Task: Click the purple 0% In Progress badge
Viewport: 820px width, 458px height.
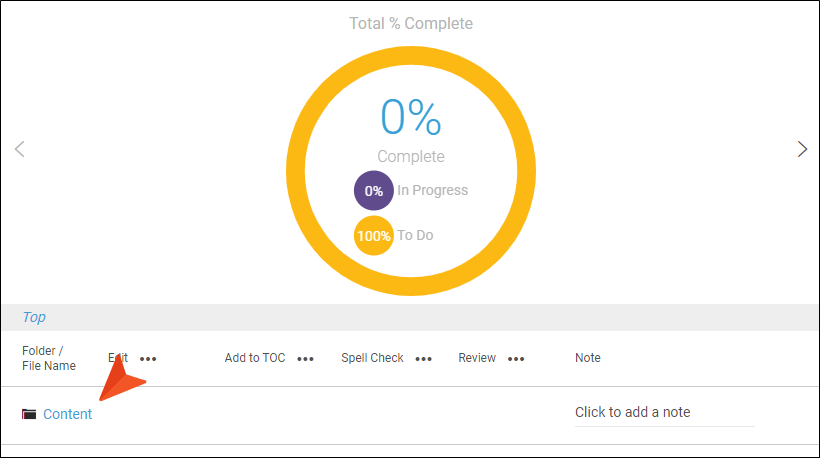Action: click(x=373, y=190)
